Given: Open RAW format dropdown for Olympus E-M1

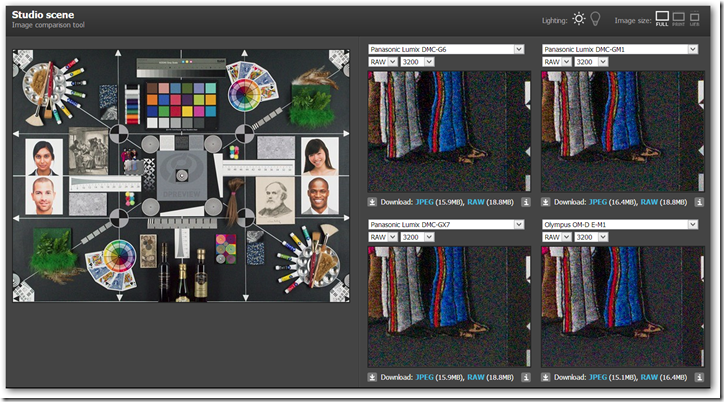Looking at the screenshot, I should (x=556, y=237).
